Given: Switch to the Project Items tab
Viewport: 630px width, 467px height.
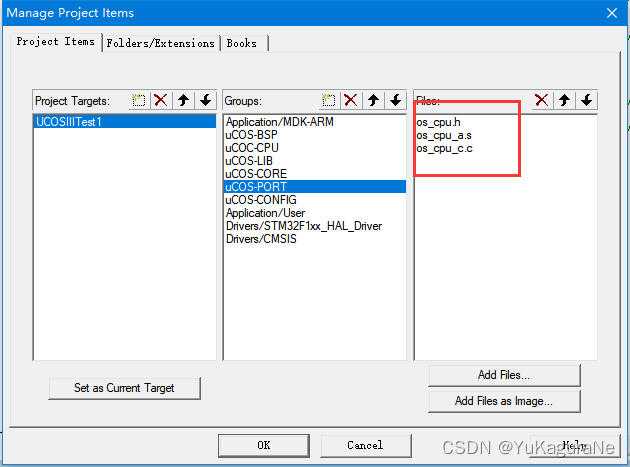Looking at the screenshot, I should [55, 42].
